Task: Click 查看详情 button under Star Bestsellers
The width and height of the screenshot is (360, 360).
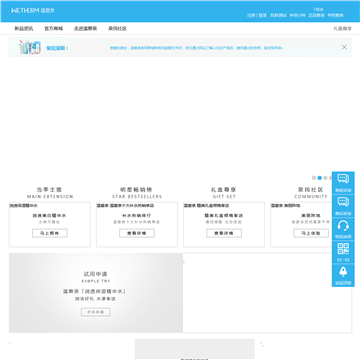Action: pyautogui.click(x=137, y=233)
